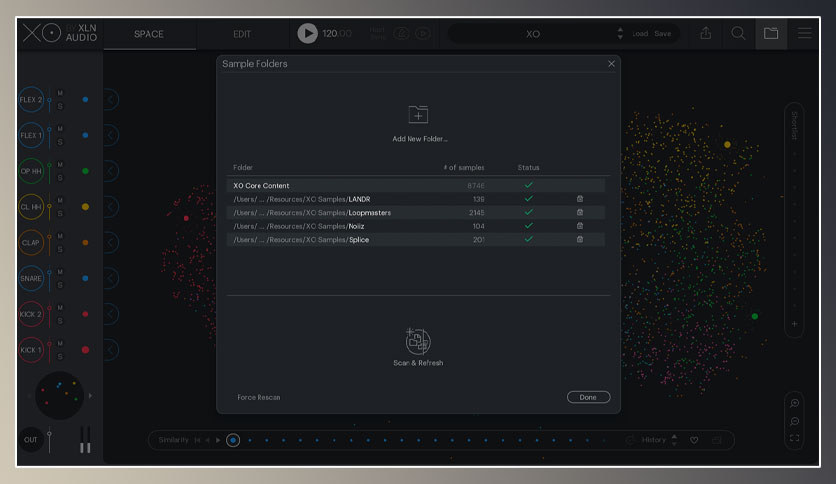Screen dimensions: 836x484
Task: Click the zoom in icon on the space view
Action: [794, 403]
